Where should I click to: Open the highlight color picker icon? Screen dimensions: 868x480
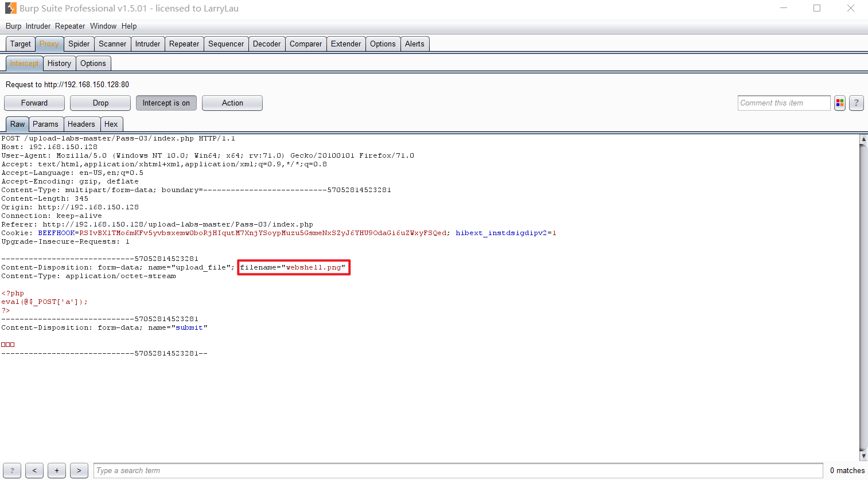click(840, 103)
